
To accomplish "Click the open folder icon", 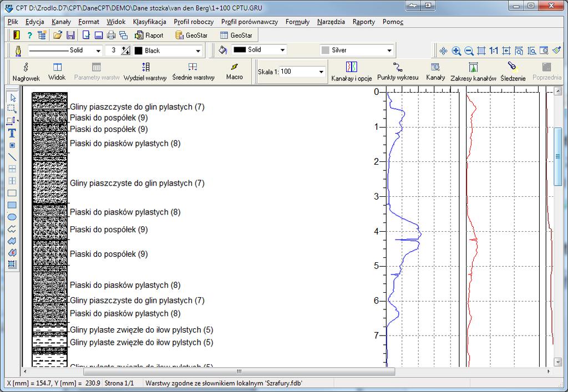I will pos(58,35).
